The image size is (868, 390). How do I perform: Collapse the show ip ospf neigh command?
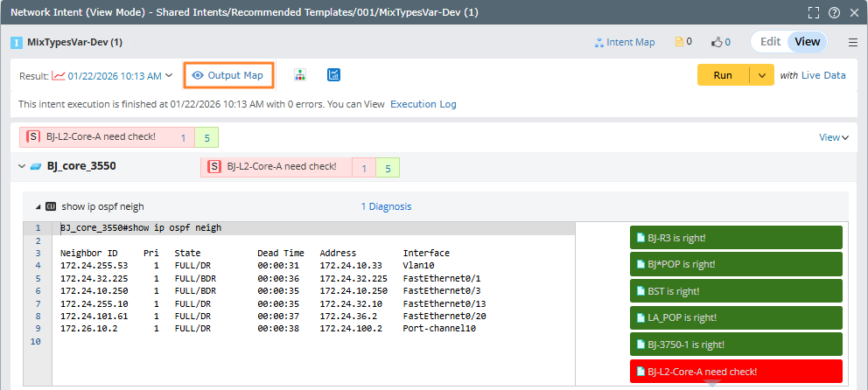pos(38,207)
